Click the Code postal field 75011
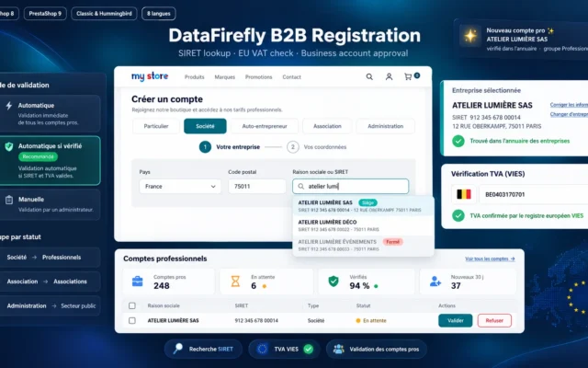 click(257, 186)
